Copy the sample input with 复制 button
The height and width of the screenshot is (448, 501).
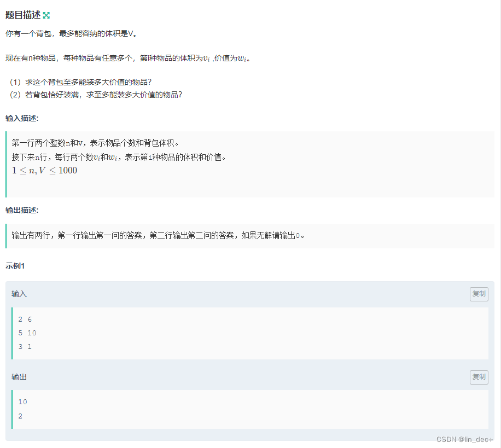[x=479, y=294]
